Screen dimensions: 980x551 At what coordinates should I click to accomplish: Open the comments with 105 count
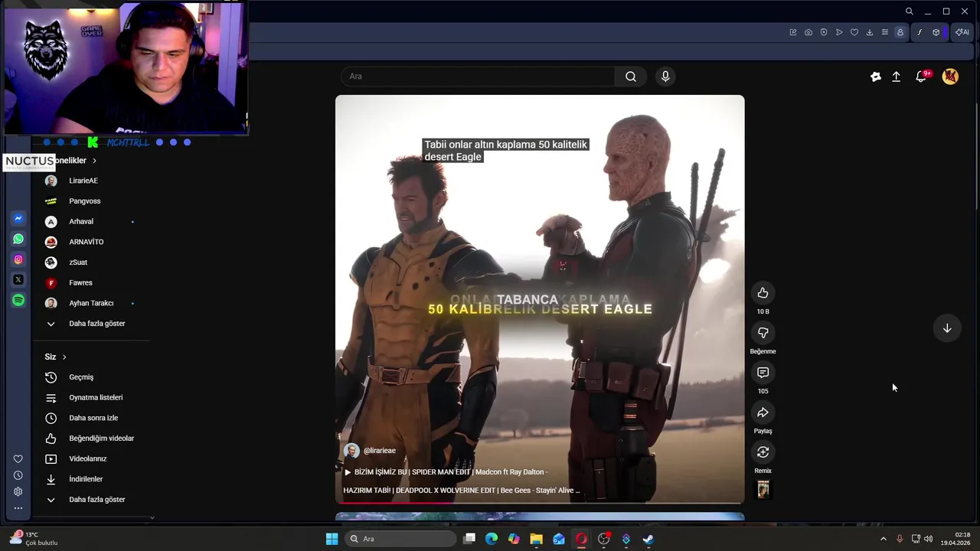click(763, 373)
